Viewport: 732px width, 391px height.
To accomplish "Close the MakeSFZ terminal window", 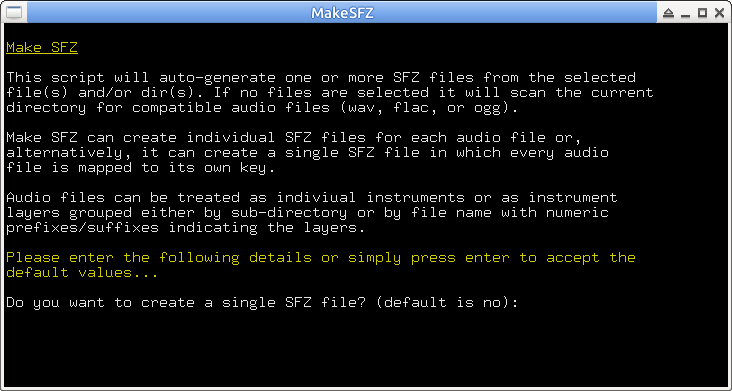I will [x=719, y=13].
